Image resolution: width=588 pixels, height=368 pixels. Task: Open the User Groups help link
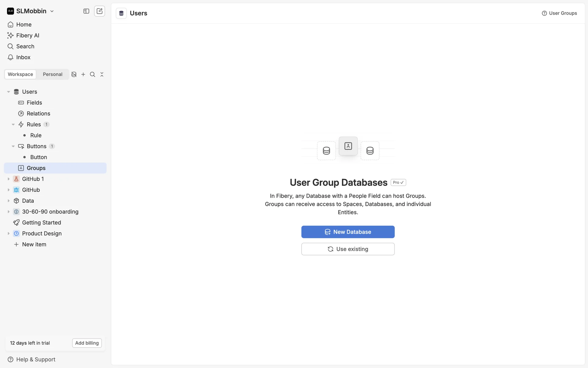(559, 13)
